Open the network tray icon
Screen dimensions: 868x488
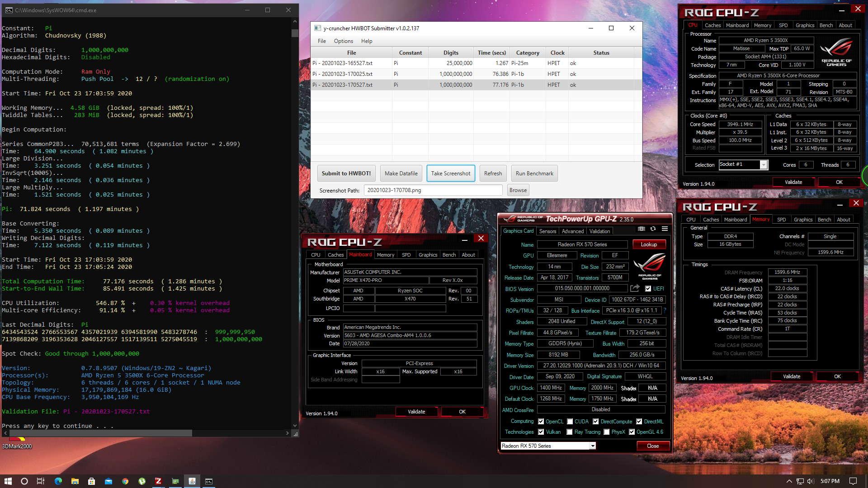point(800,481)
